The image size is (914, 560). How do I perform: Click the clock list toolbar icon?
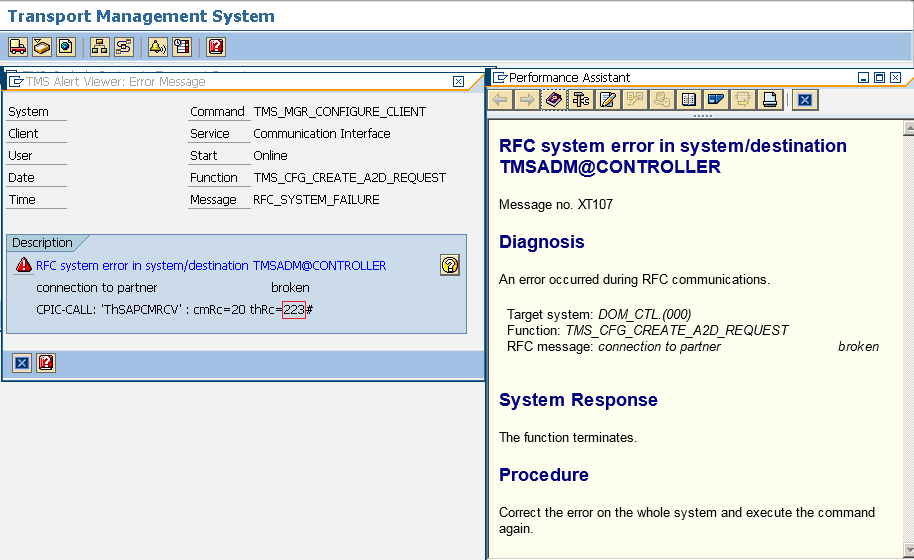pos(182,47)
